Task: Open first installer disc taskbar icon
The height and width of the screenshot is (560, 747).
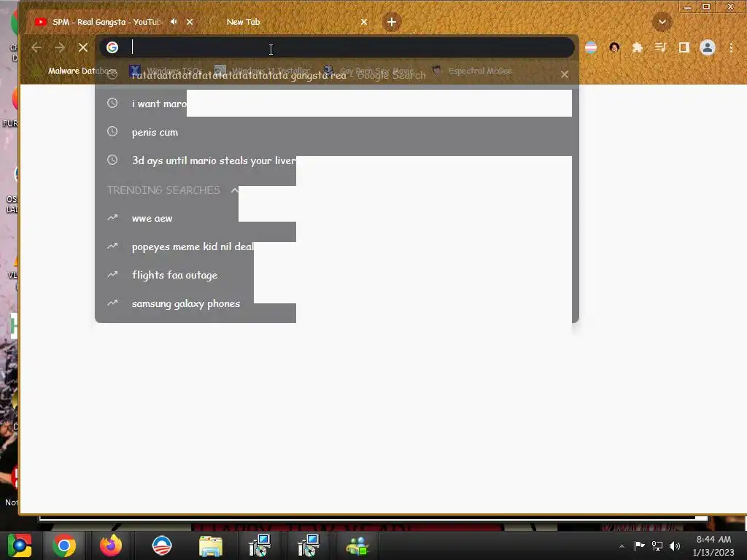Action: pyautogui.click(x=260, y=545)
